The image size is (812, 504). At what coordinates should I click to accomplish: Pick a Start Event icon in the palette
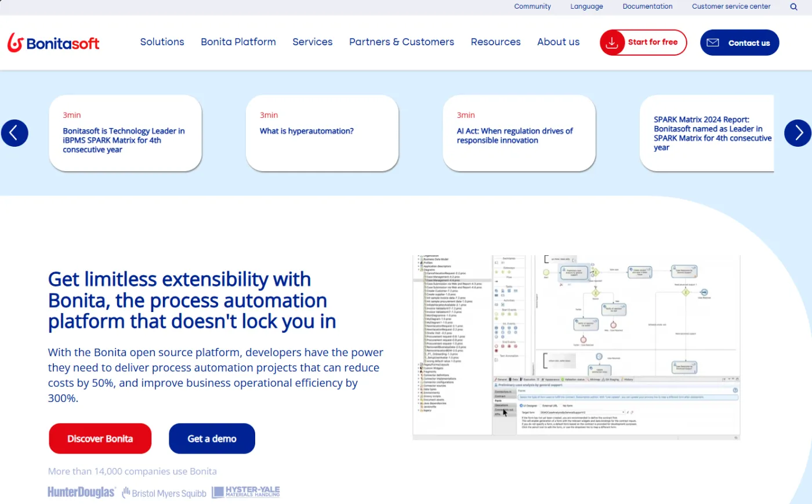[x=496, y=314]
